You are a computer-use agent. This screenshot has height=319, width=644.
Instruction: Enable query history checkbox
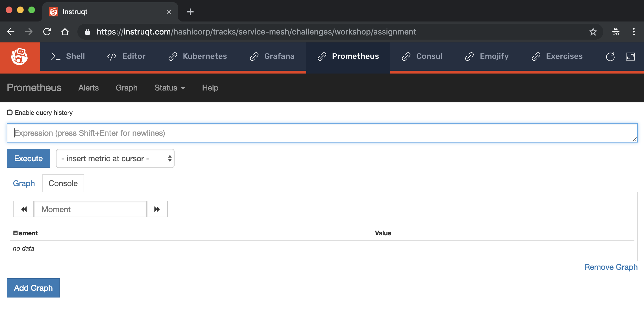(x=10, y=113)
